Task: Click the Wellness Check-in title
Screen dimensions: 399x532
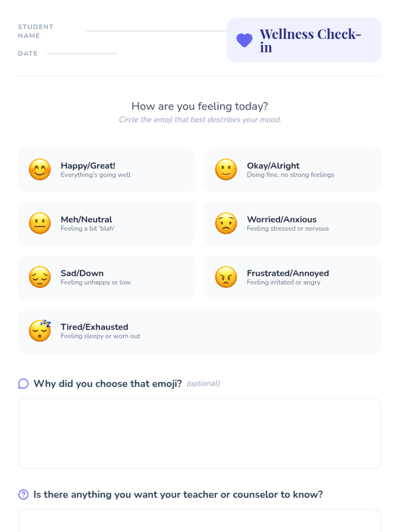Action: [310, 41]
